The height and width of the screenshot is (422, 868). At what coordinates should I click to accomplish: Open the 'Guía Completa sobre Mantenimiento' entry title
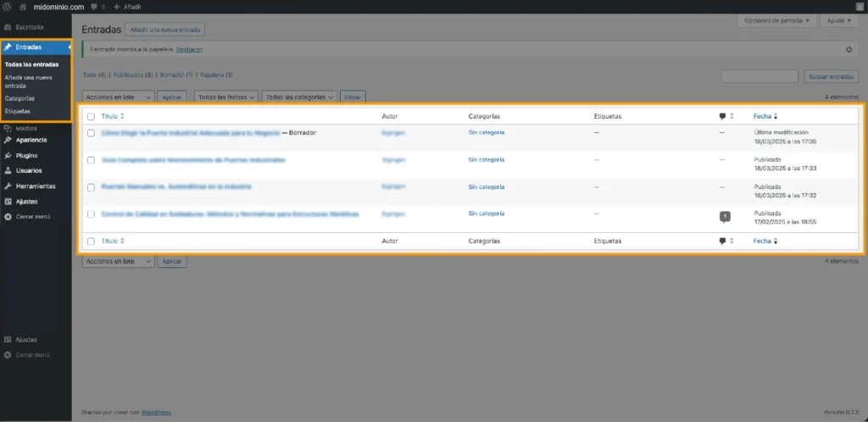tap(193, 160)
